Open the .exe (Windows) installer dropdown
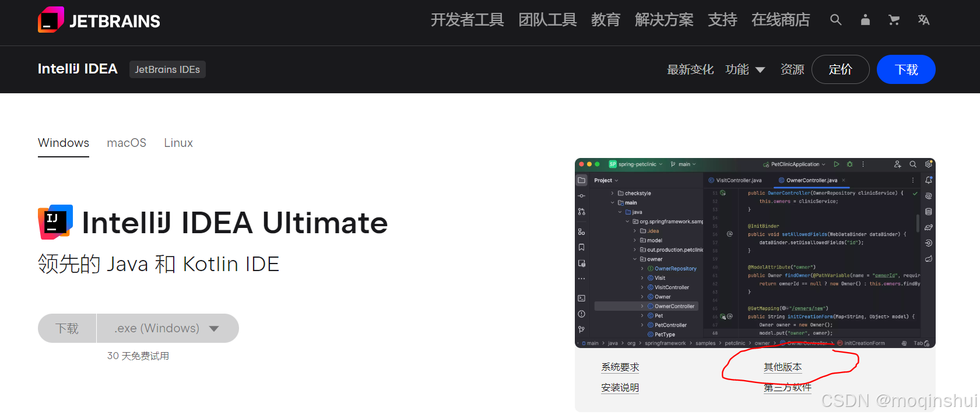Screen dimensions: 980x418 [167, 328]
